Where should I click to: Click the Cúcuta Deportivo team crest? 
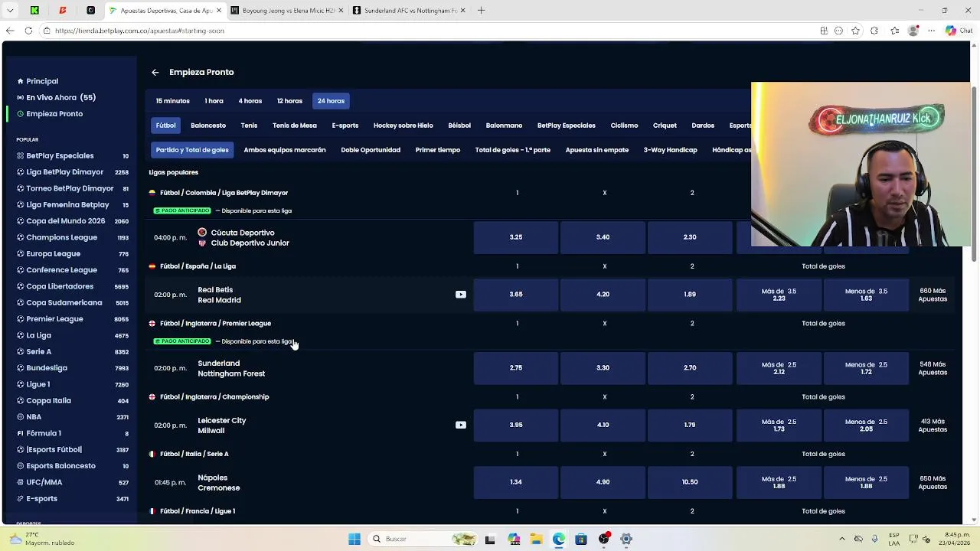click(x=202, y=232)
